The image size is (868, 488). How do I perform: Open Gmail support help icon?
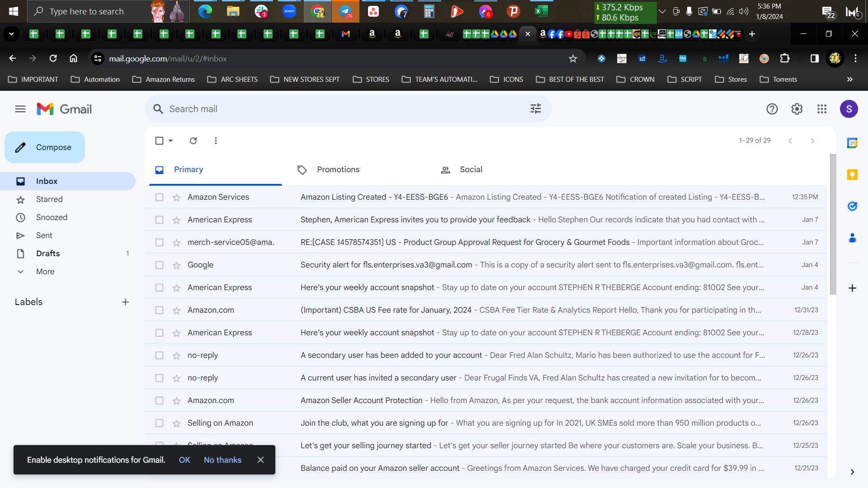click(772, 109)
